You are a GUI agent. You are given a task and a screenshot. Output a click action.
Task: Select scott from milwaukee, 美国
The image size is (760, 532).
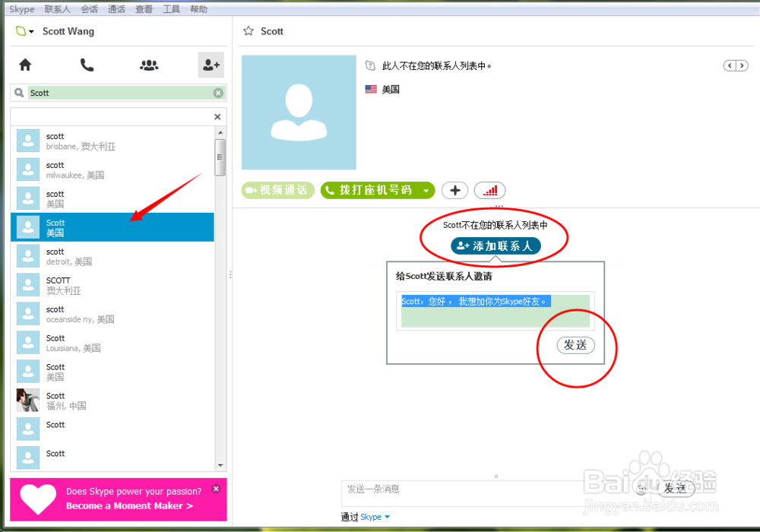(112, 169)
